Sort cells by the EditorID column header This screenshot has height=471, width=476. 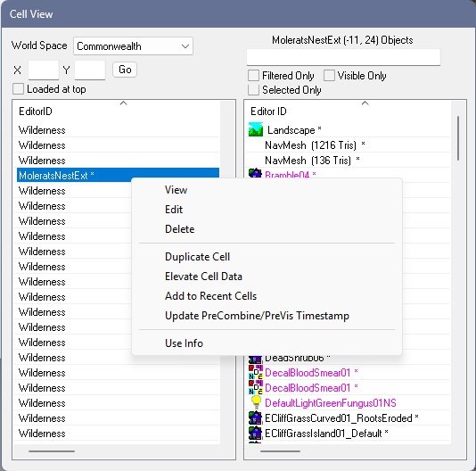(x=117, y=112)
